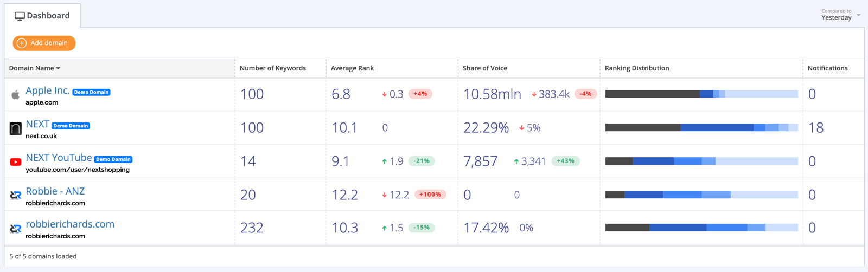
Task: Sort by Number of Keywords column
Action: pos(272,68)
